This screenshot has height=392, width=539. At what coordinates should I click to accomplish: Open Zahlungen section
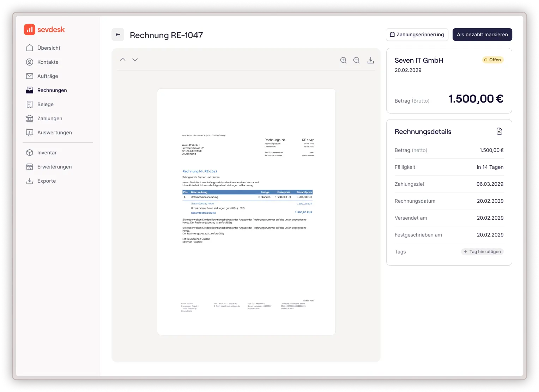click(x=50, y=118)
